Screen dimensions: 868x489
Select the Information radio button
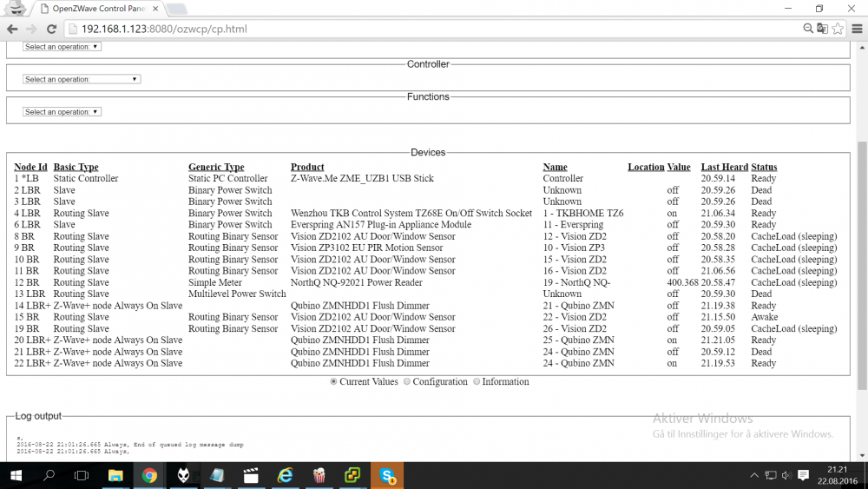(477, 381)
